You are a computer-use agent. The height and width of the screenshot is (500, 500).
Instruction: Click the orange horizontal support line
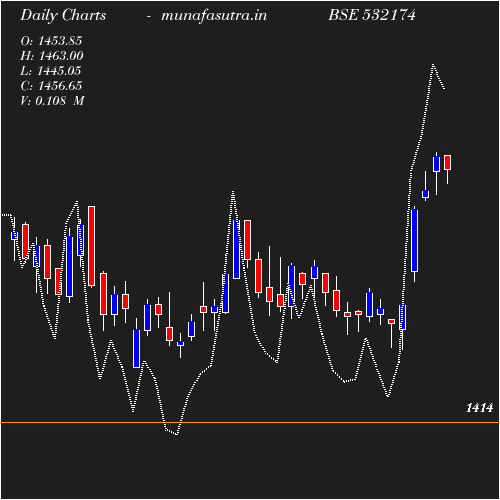tap(250, 422)
